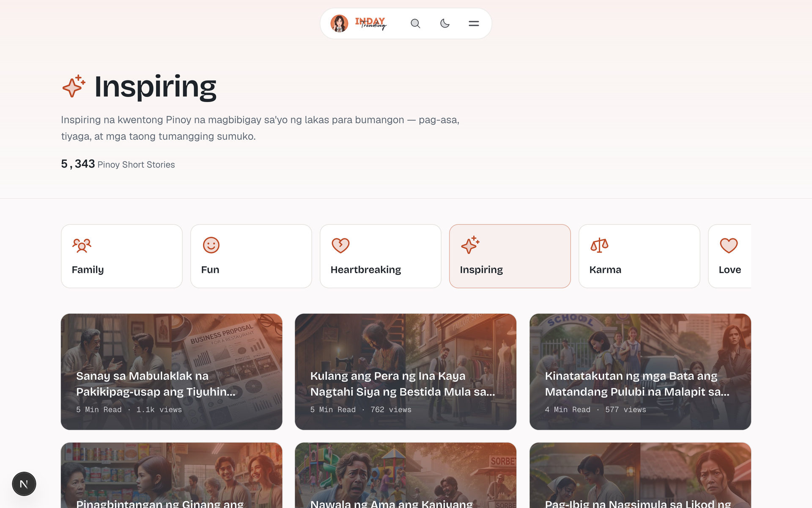Click the Fun smiley icon

(x=211, y=245)
